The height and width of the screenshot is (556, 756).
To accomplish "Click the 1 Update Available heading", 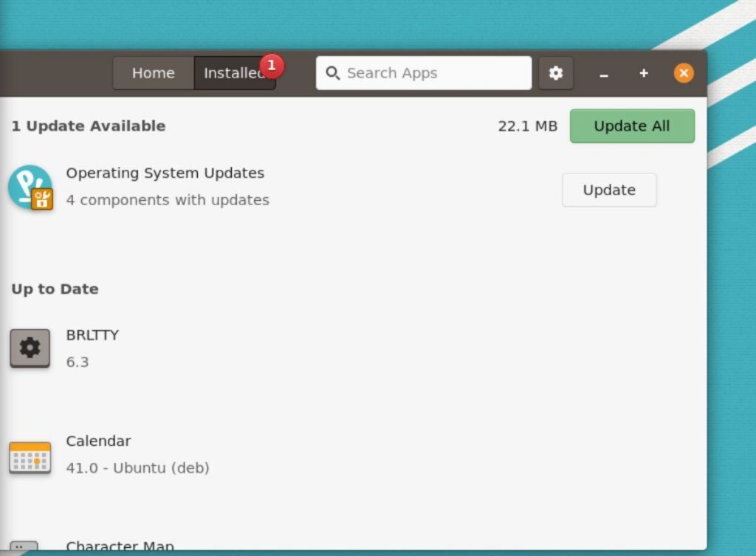I will tap(89, 126).
